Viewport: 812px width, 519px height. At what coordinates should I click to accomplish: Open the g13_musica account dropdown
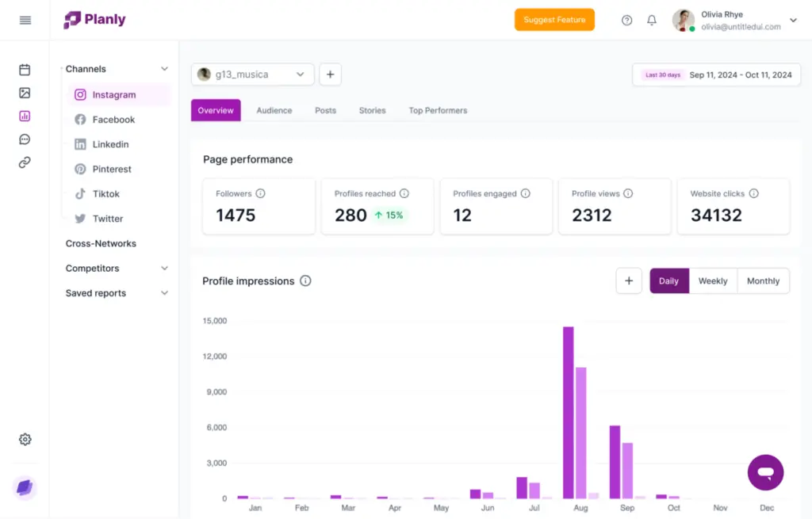pyautogui.click(x=252, y=74)
